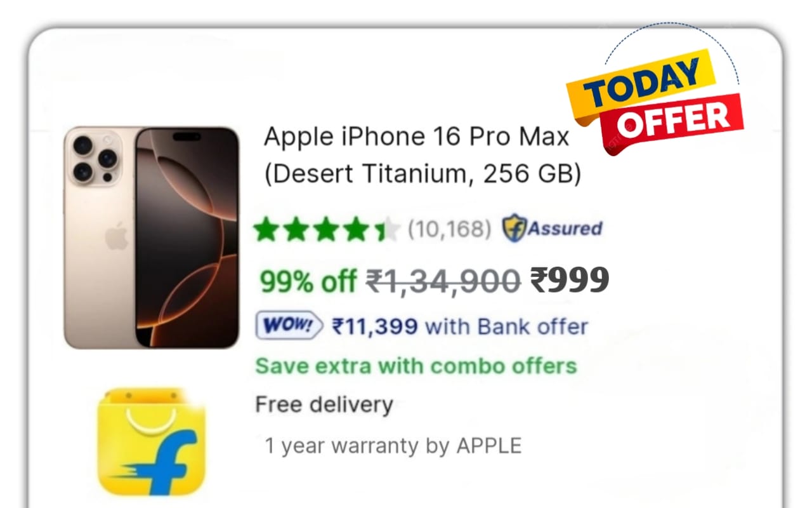Open the Flipkart shopping bag logo
The height and width of the screenshot is (508, 812).
tap(152, 442)
